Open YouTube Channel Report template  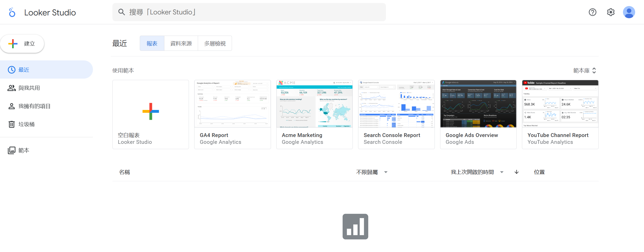pyautogui.click(x=560, y=114)
